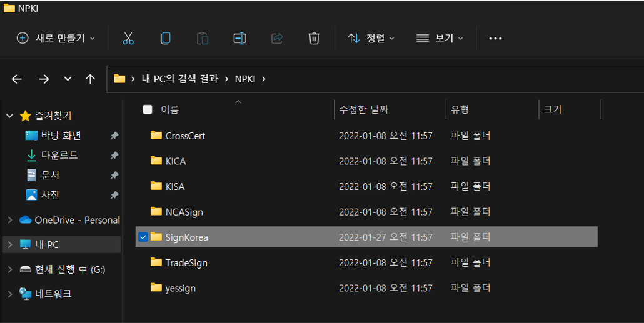The height and width of the screenshot is (323, 644).
Task: Click the Share icon in toolbar
Action: (277, 39)
